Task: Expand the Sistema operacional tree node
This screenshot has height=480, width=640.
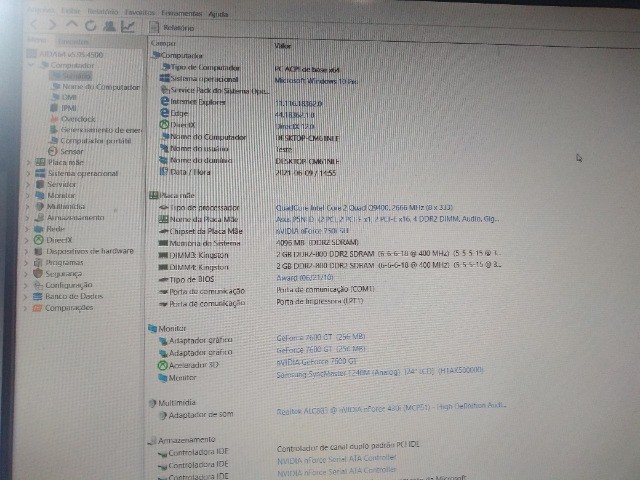Action: (x=28, y=173)
